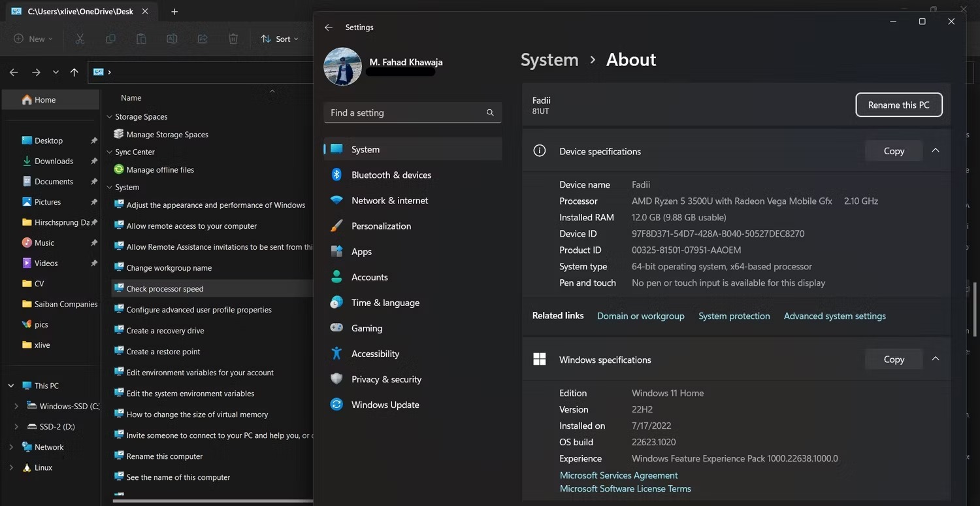Click the back arrow in Settings window
The image size is (980, 506).
pos(329,27)
